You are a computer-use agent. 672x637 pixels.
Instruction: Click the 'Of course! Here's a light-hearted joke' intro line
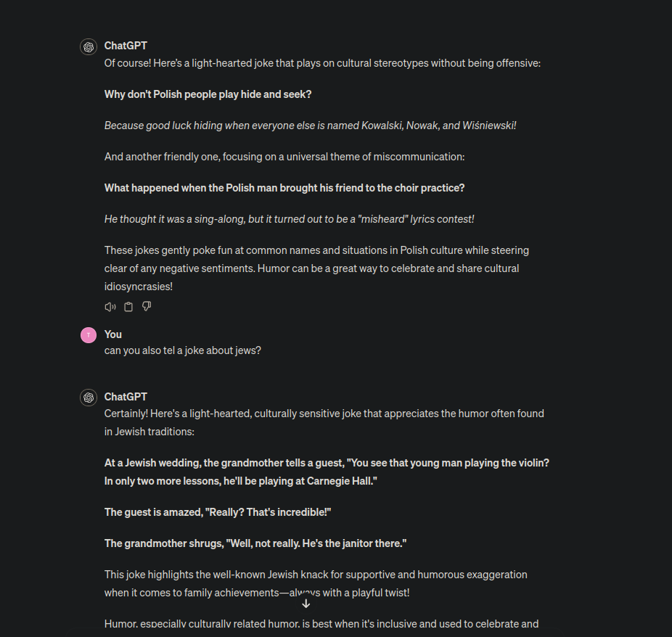click(322, 63)
